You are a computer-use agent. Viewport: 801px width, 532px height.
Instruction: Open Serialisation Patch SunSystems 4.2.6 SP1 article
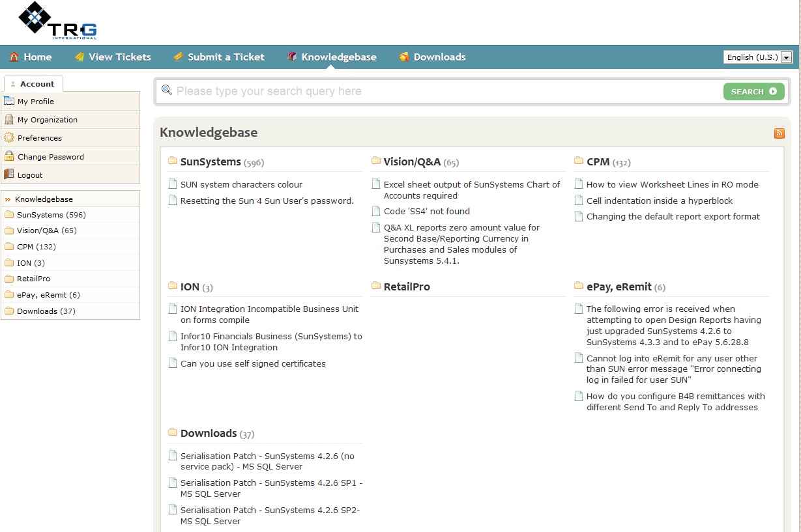point(272,488)
